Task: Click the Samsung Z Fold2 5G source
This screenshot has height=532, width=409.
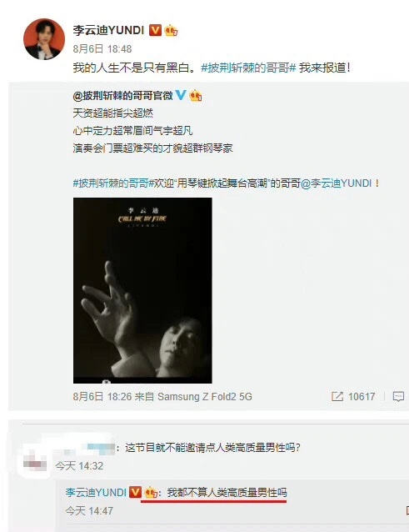Action: pyautogui.click(x=205, y=397)
